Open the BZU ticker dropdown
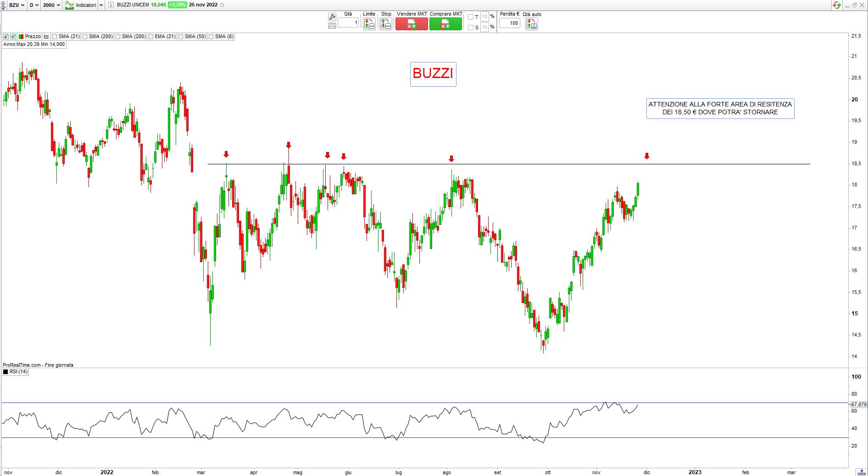The height and width of the screenshot is (476, 868). pos(17,5)
